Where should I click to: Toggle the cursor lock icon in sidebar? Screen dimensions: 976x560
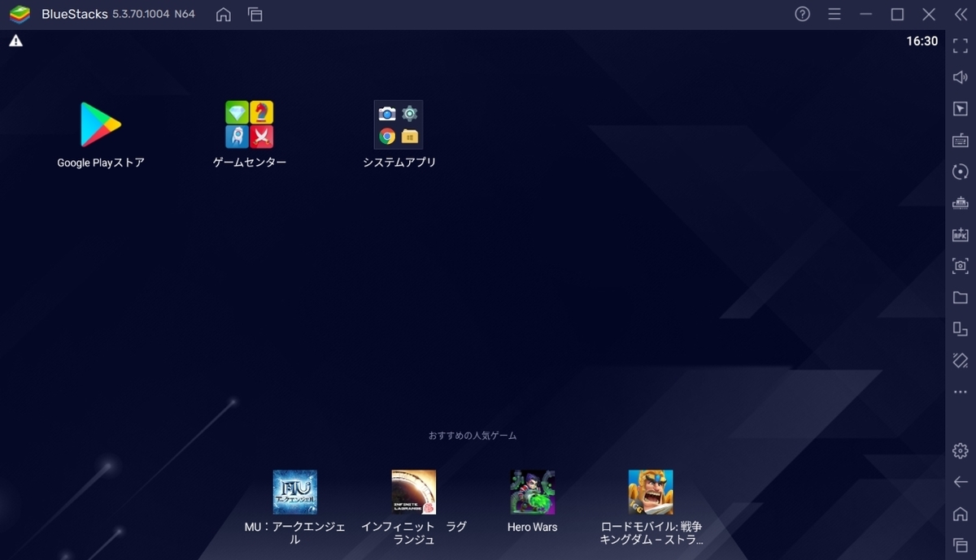[x=961, y=109]
